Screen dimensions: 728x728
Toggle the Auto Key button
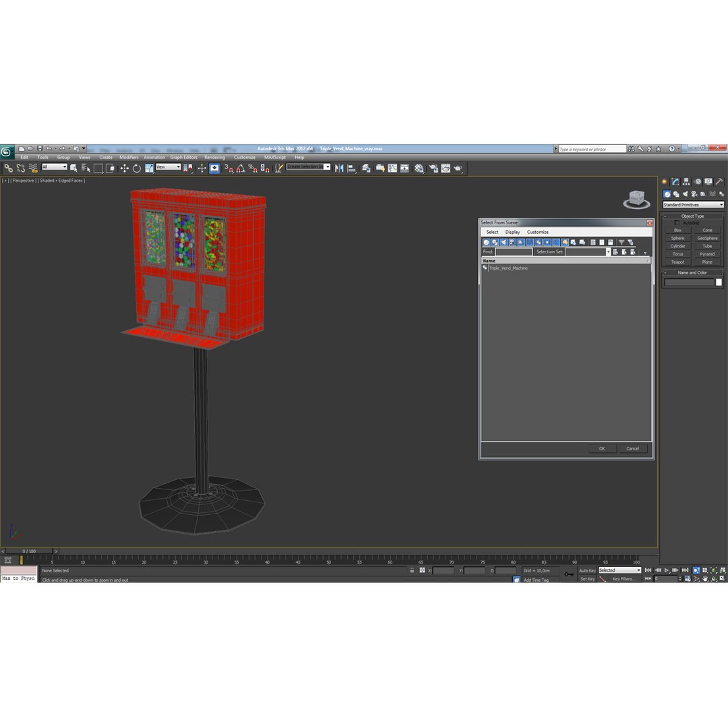[587, 571]
